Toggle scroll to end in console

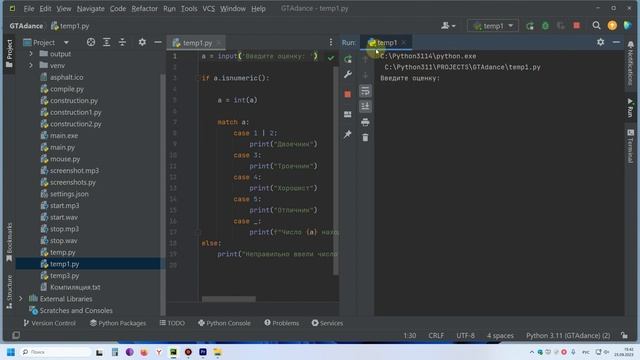tap(365, 106)
